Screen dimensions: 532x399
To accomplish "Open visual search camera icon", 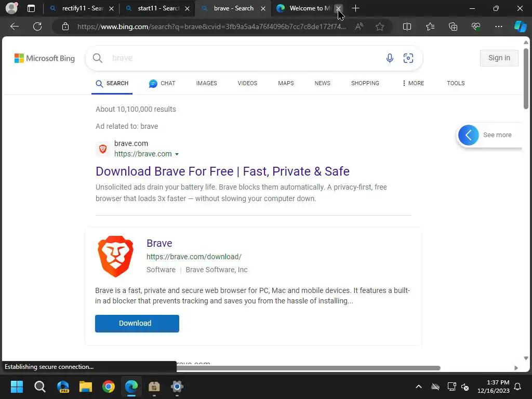I will coord(408,58).
